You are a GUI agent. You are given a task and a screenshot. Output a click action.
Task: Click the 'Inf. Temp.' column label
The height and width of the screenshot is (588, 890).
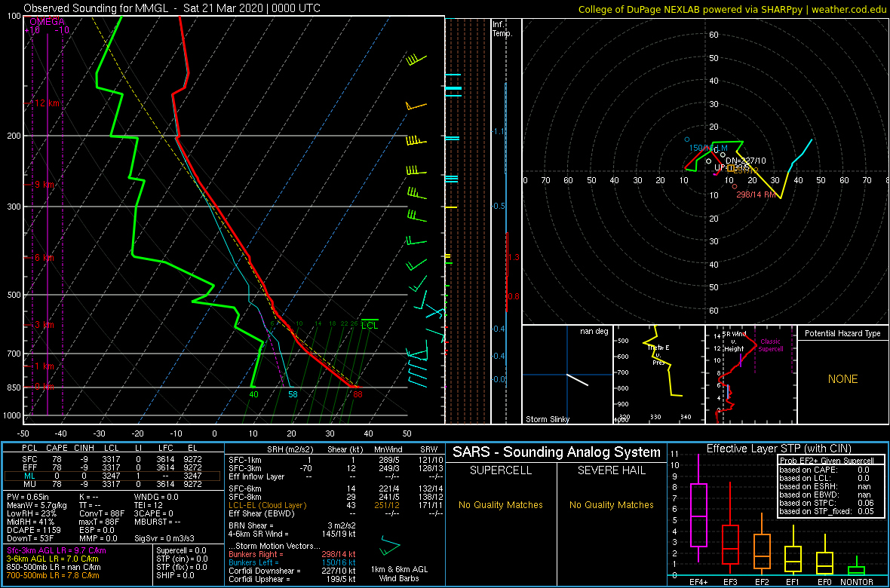tap(502, 29)
